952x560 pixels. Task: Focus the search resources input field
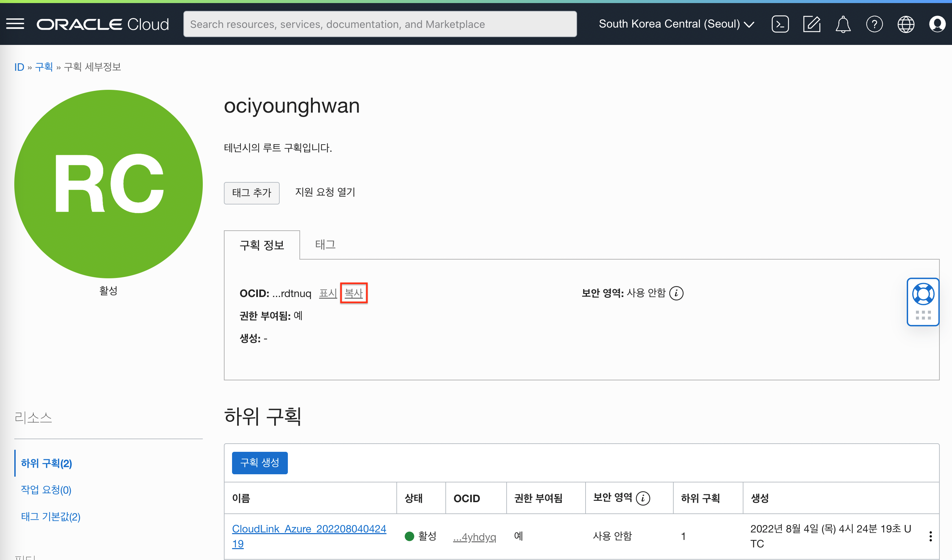tap(380, 24)
